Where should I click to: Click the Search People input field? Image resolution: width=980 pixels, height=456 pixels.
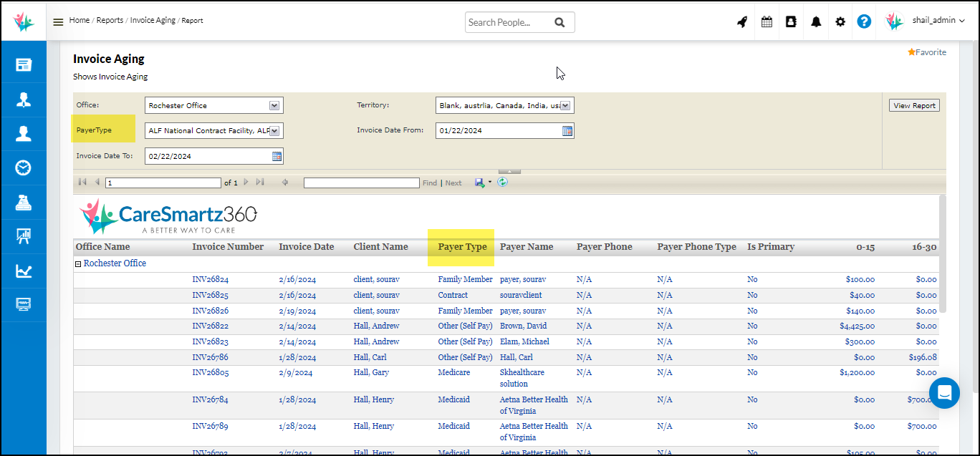pos(509,22)
